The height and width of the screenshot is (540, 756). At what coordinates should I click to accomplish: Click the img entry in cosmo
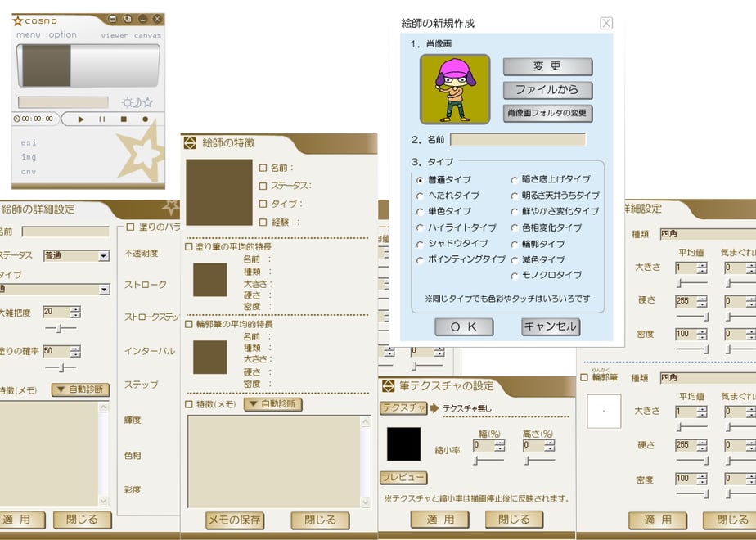(x=29, y=157)
